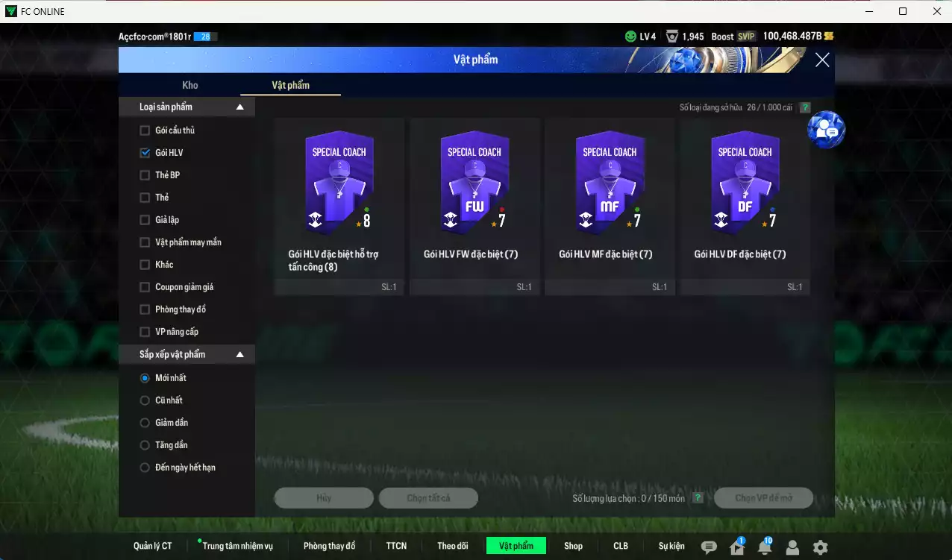This screenshot has height=560, width=952.
Task: Enable the Thẻ BP filter
Action: tap(143, 174)
